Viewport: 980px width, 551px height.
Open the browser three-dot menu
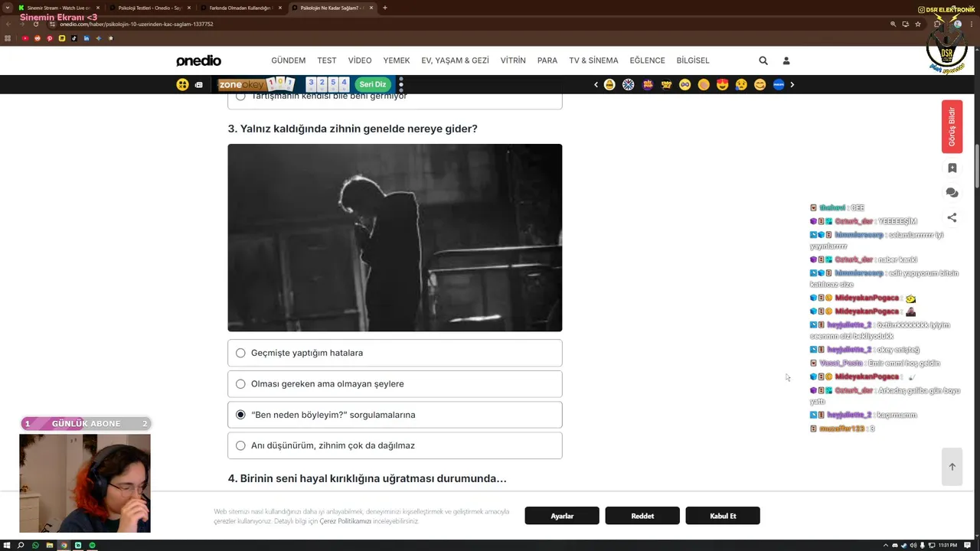click(x=971, y=24)
